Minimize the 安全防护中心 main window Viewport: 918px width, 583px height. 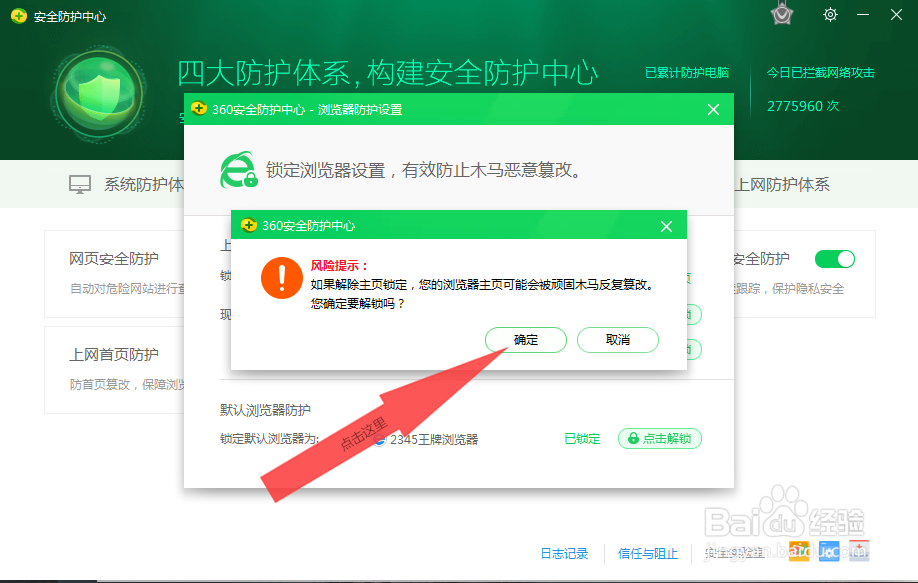863,15
